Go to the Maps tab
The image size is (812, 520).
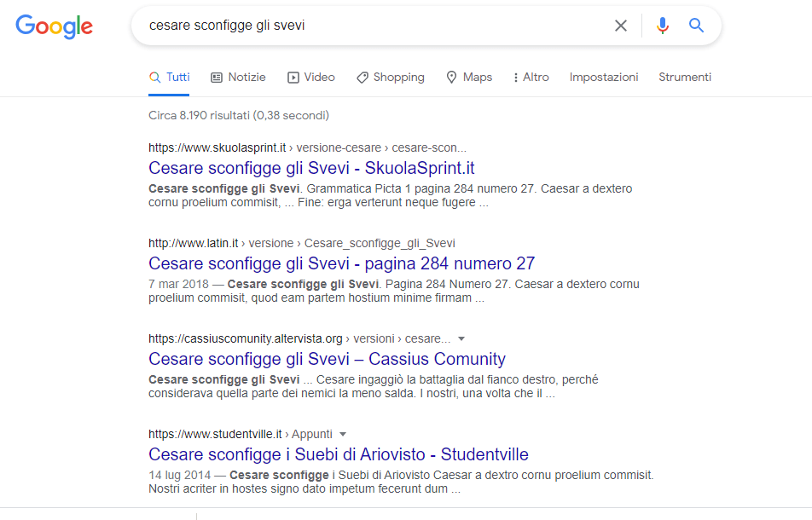(x=468, y=77)
